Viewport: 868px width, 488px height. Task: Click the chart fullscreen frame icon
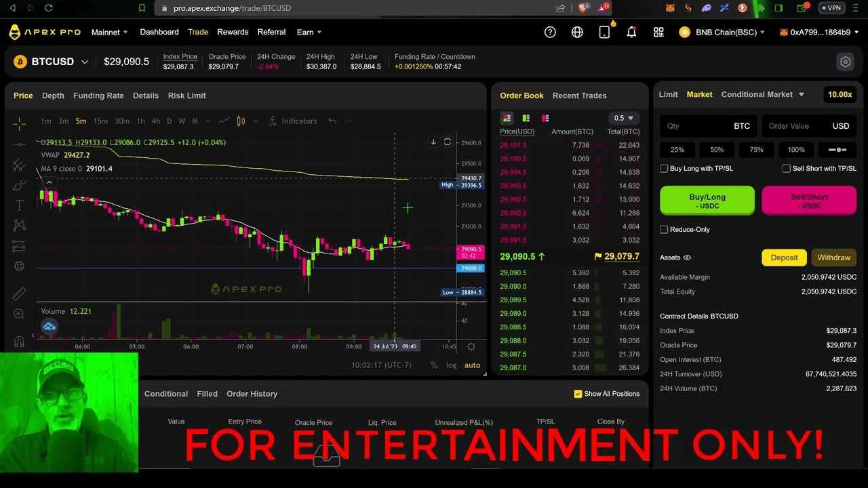tap(447, 142)
